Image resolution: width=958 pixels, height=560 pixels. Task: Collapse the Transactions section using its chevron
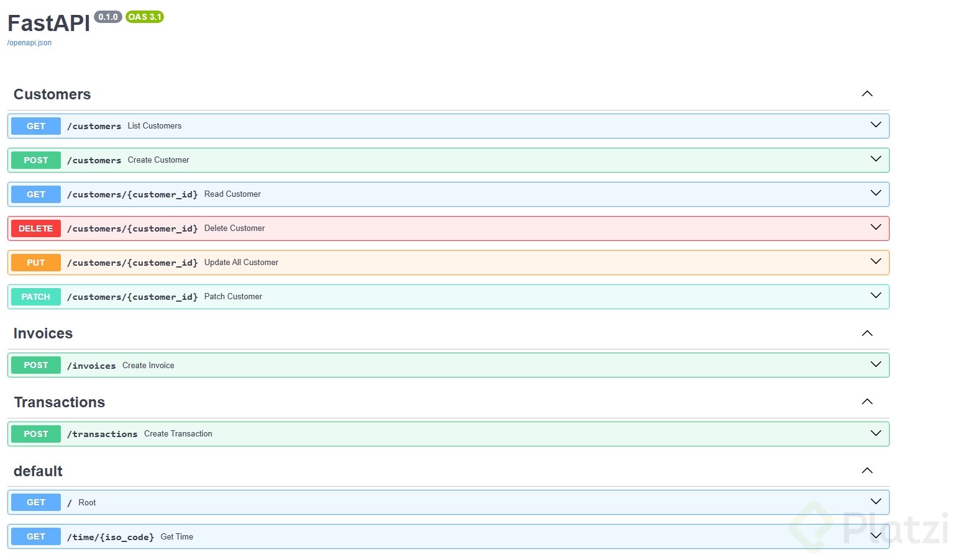click(867, 402)
